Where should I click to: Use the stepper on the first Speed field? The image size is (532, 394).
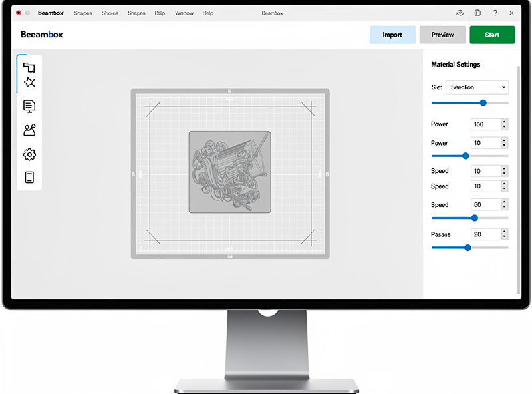(x=505, y=171)
